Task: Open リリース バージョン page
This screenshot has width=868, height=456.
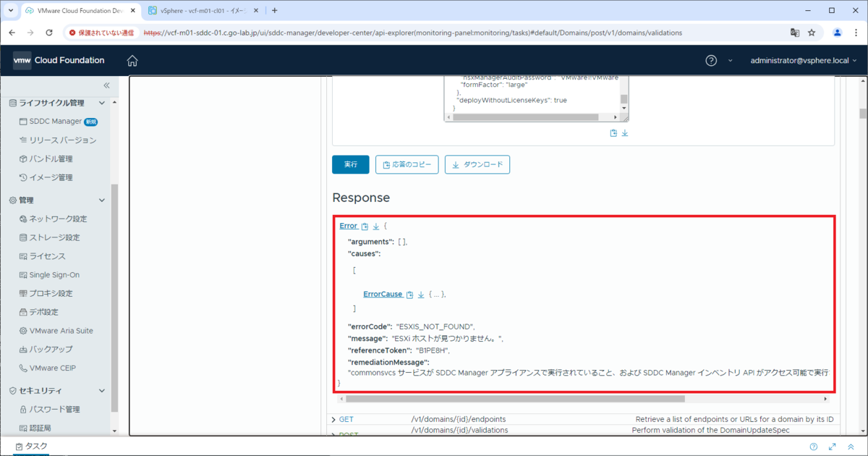Action: (x=57, y=140)
